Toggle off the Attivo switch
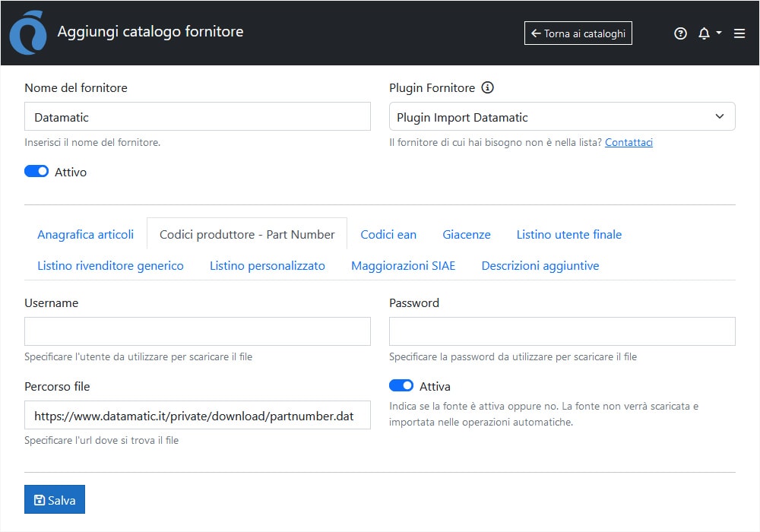This screenshot has width=760, height=532. tap(36, 171)
